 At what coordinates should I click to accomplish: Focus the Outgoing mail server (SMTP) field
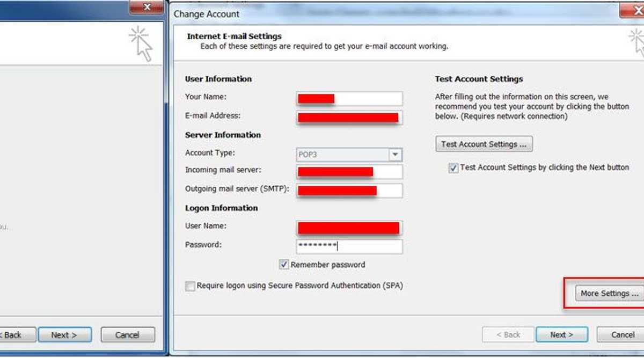click(x=349, y=190)
